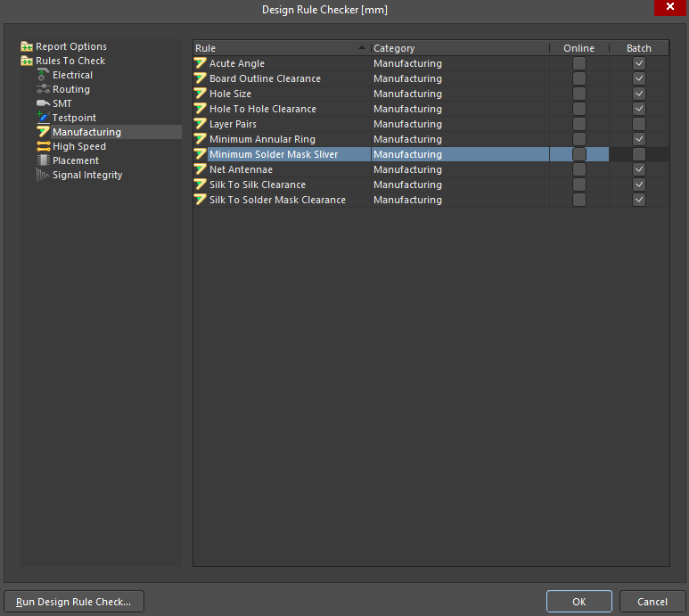The width and height of the screenshot is (689, 616).
Task: Click the Electrical rules category icon
Action: click(43, 76)
